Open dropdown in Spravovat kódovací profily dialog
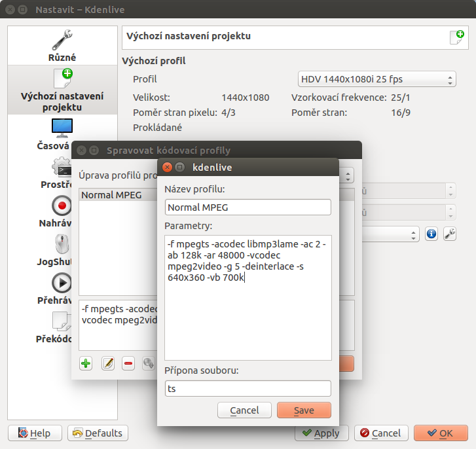This screenshot has width=476, height=449. tap(346, 175)
